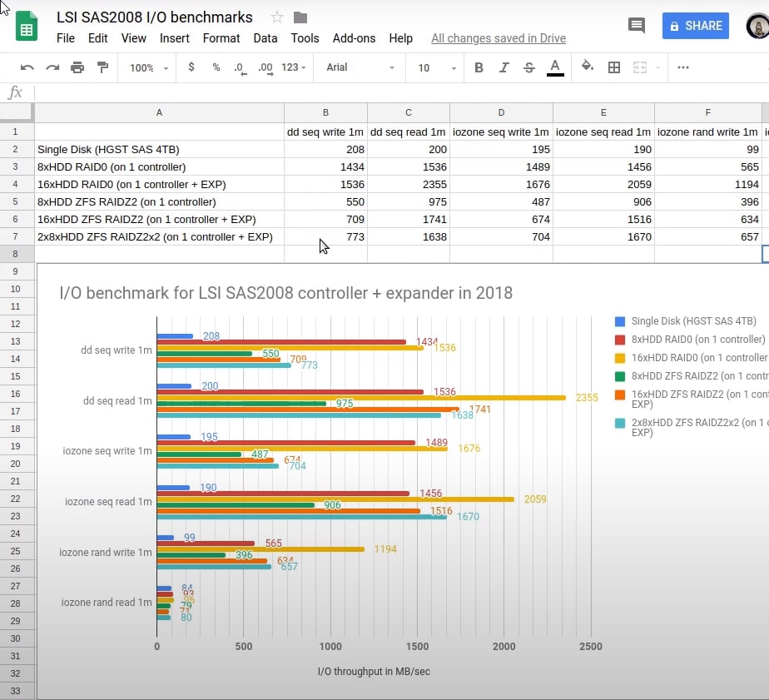The width and height of the screenshot is (769, 700).
Task: Open the text color picker
Action: tap(555, 67)
